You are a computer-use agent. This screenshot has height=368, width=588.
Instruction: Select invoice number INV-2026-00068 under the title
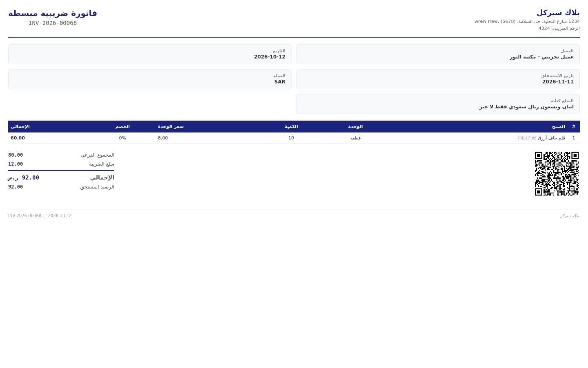coord(53,23)
